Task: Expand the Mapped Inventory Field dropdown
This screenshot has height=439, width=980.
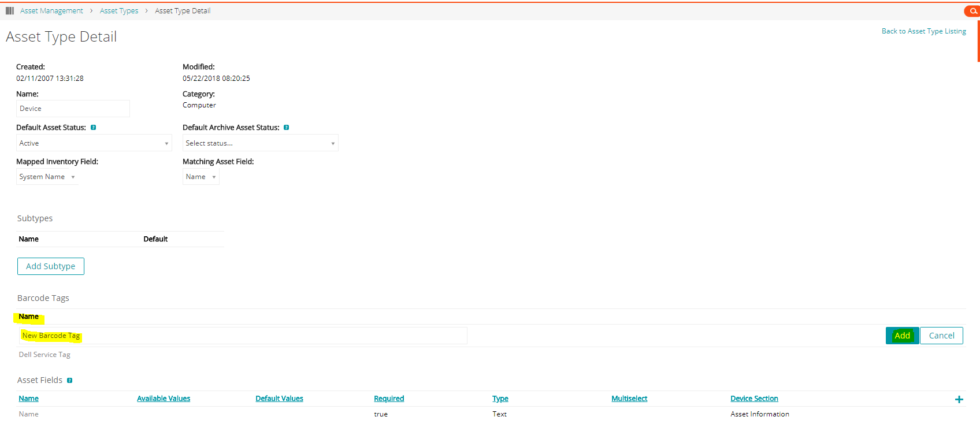Action: (47, 177)
